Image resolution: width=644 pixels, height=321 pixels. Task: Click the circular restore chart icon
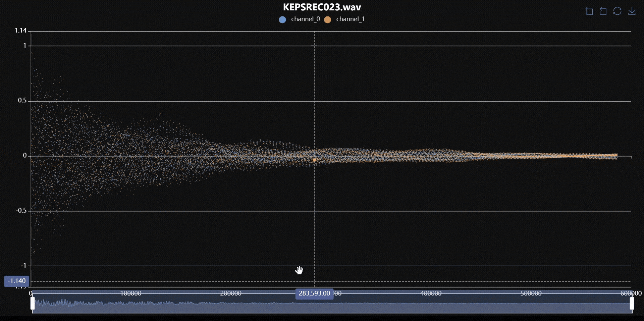click(x=617, y=11)
